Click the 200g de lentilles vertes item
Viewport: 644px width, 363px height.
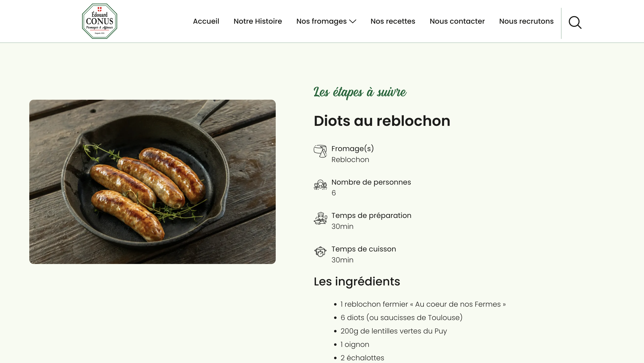pos(394,331)
